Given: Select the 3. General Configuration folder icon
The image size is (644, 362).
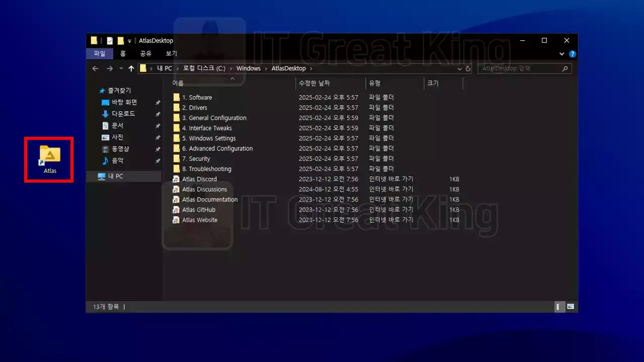Looking at the screenshot, I should tap(176, 118).
